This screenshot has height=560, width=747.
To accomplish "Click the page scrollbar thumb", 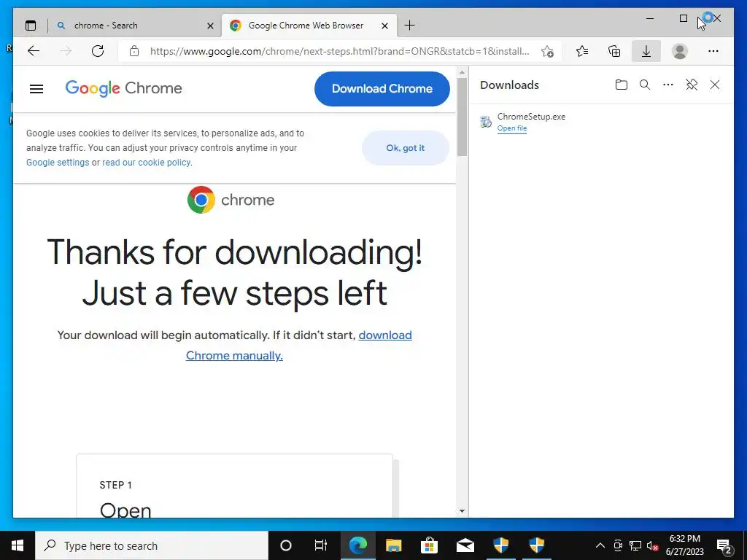I will (462, 117).
